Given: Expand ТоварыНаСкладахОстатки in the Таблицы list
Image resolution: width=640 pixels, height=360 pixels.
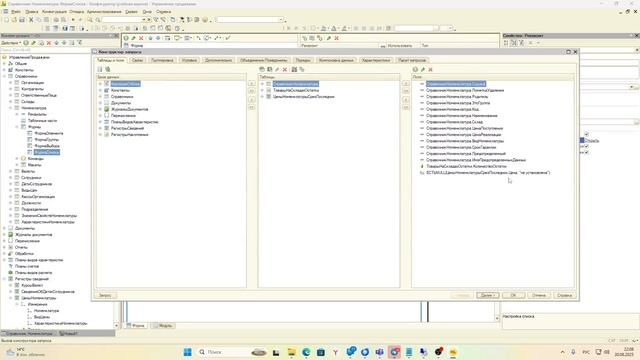Looking at the screenshot, I should 262,90.
